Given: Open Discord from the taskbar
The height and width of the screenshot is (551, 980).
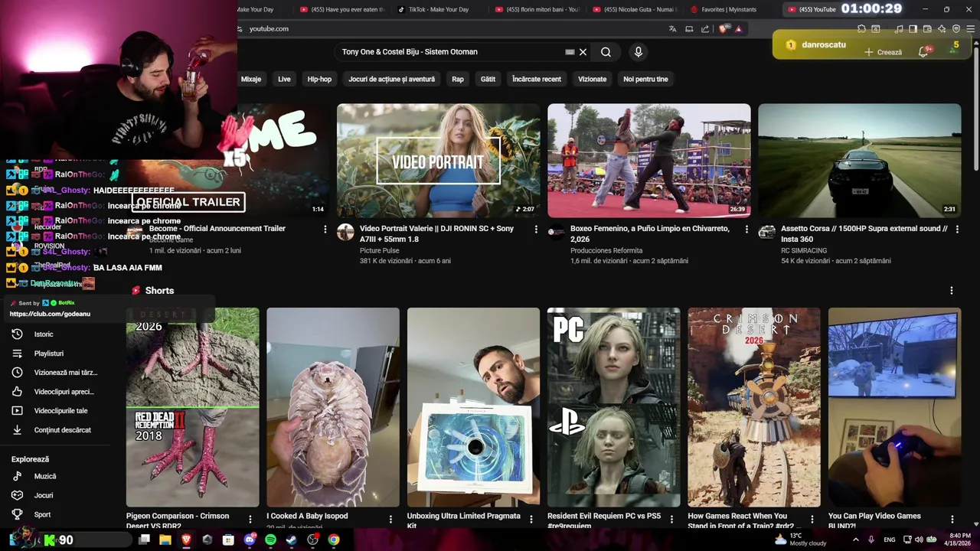Looking at the screenshot, I should (x=250, y=540).
